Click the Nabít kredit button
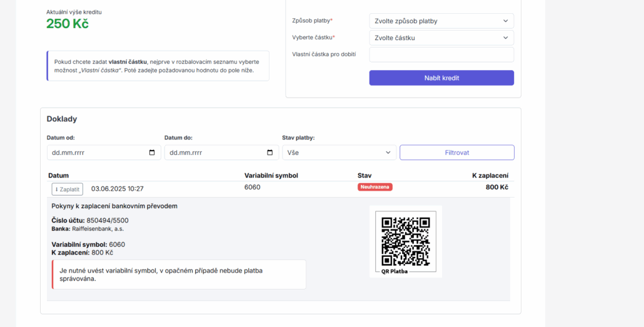 click(441, 78)
